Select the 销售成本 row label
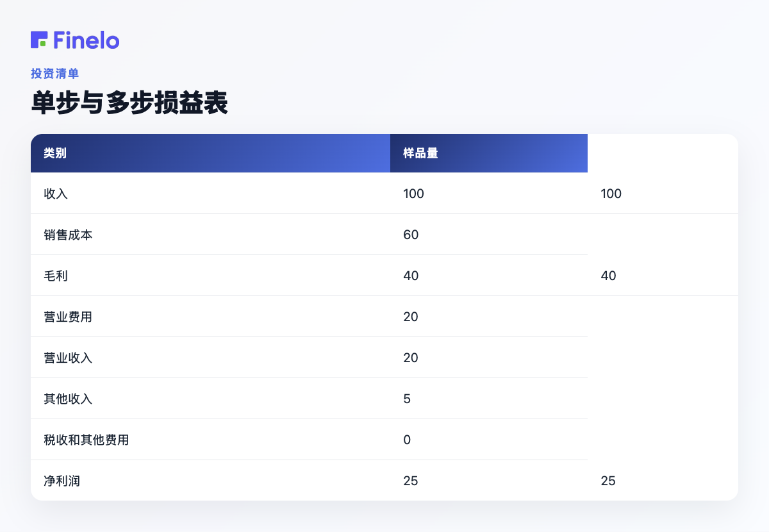 point(68,235)
